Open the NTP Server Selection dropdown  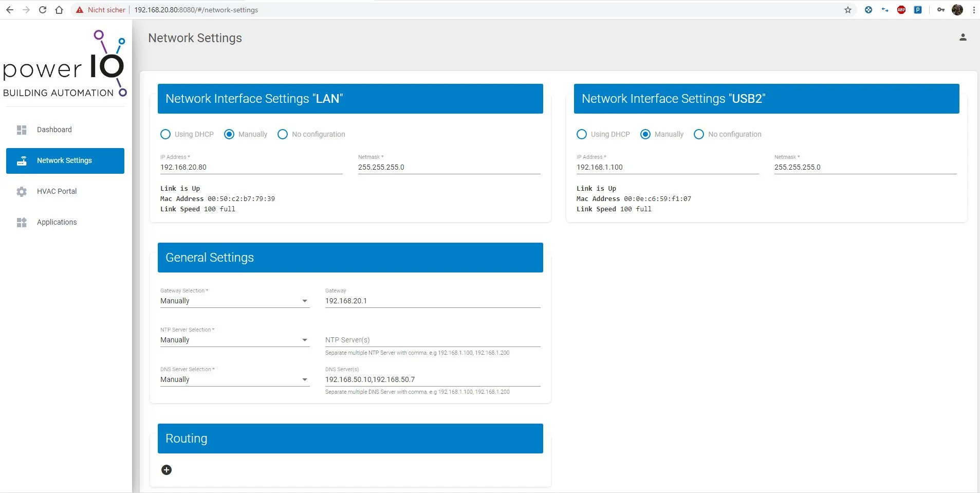click(234, 340)
